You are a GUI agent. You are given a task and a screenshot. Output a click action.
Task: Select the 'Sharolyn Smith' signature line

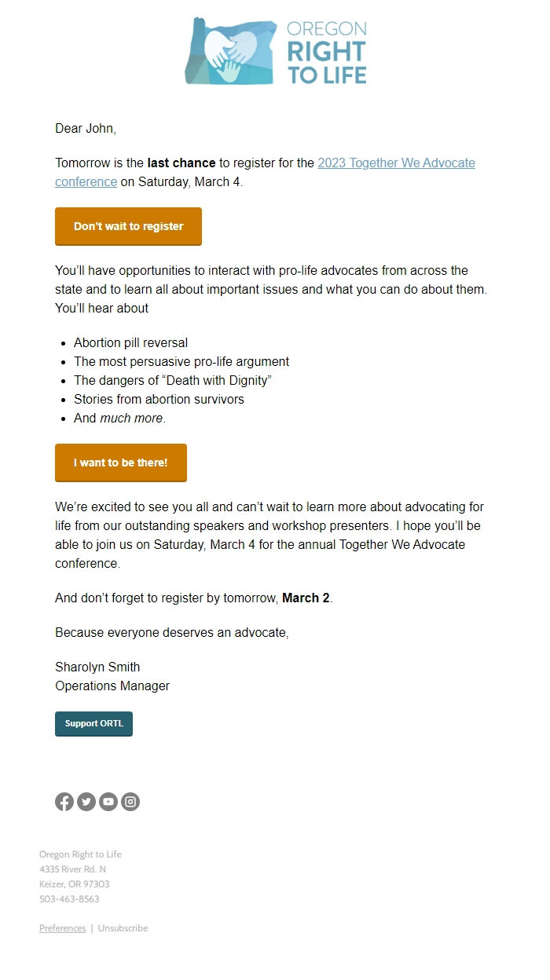coord(97,667)
